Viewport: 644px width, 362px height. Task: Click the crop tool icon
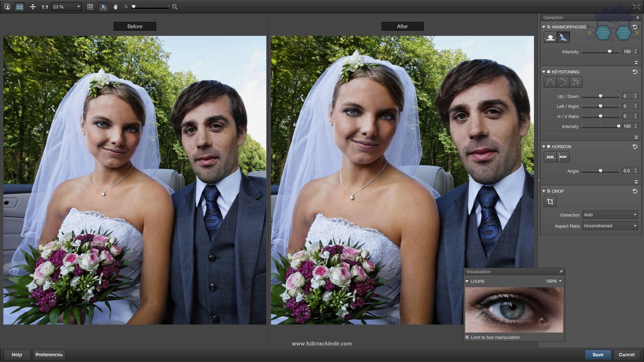pos(550,201)
